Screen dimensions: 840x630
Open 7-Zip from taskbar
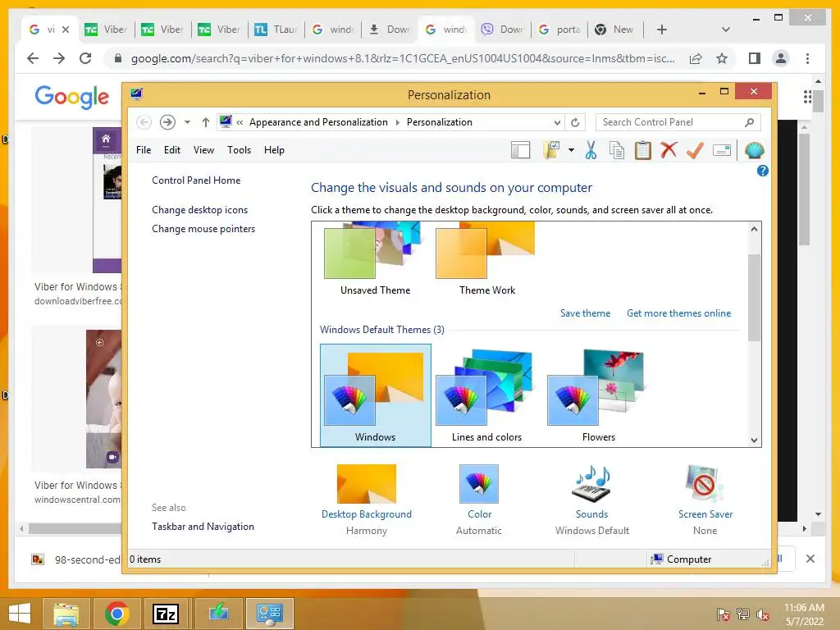coord(166,614)
